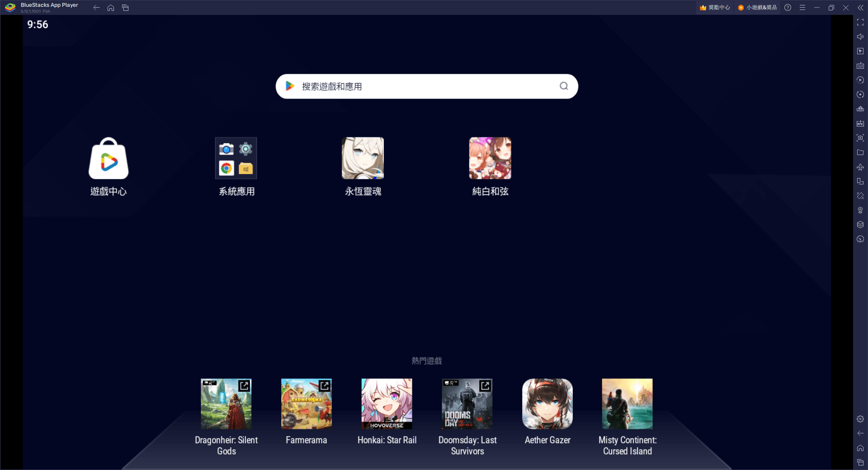
Task: Click the sync operations circular icon
Action: click(x=860, y=94)
